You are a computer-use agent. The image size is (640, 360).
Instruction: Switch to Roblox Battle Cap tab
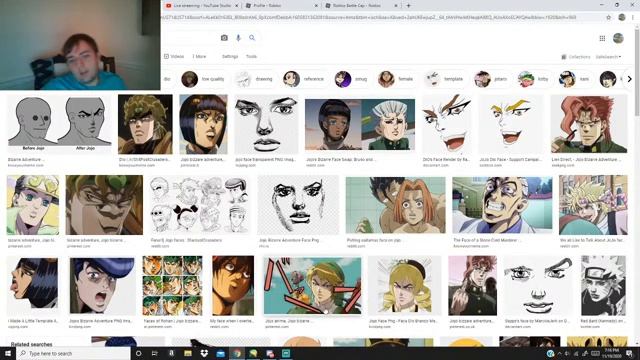point(361,6)
